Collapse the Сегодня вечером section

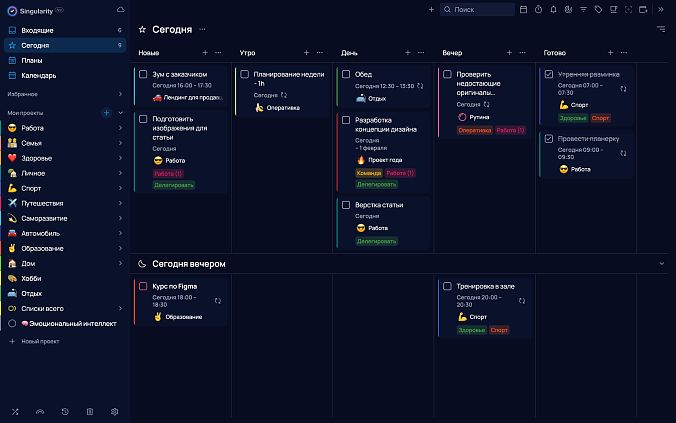coord(661,263)
